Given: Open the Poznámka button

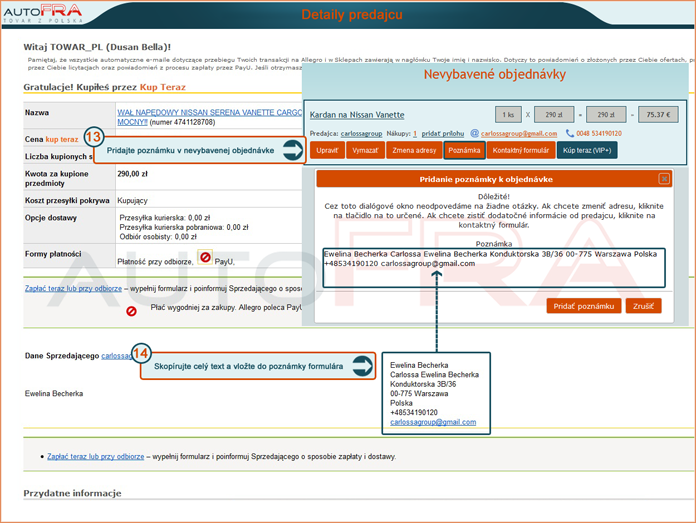Looking at the screenshot, I should pos(464,150).
